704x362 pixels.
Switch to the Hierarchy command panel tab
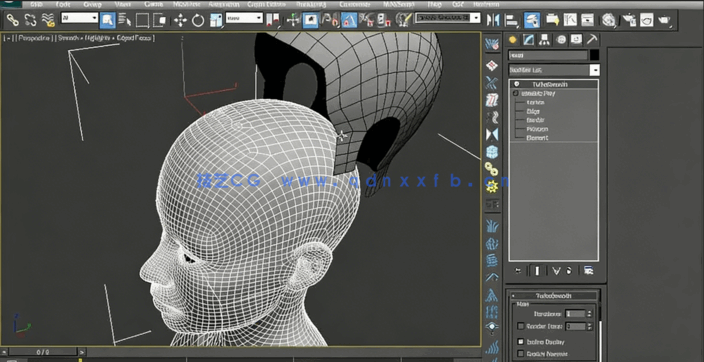pos(545,40)
